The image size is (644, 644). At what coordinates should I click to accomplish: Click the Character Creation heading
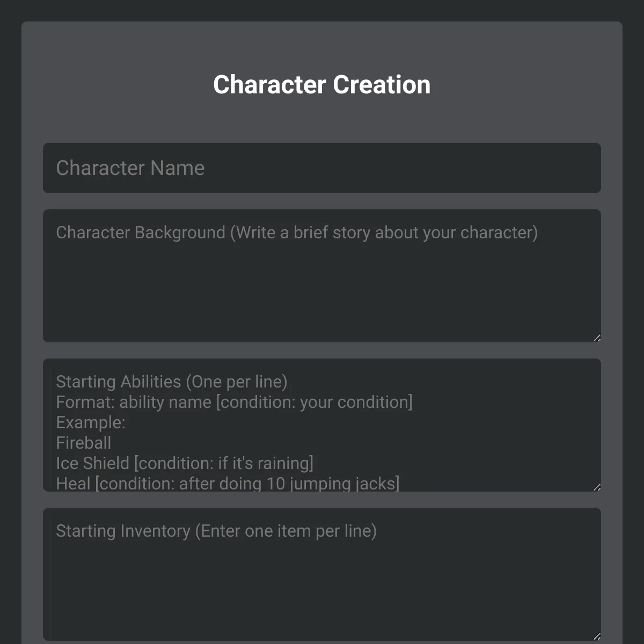pos(322,85)
